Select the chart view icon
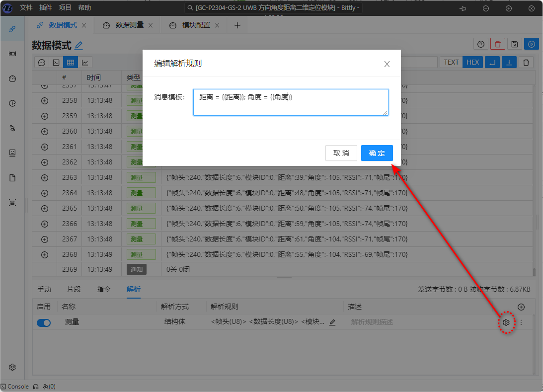The image size is (543, 392). tap(85, 63)
